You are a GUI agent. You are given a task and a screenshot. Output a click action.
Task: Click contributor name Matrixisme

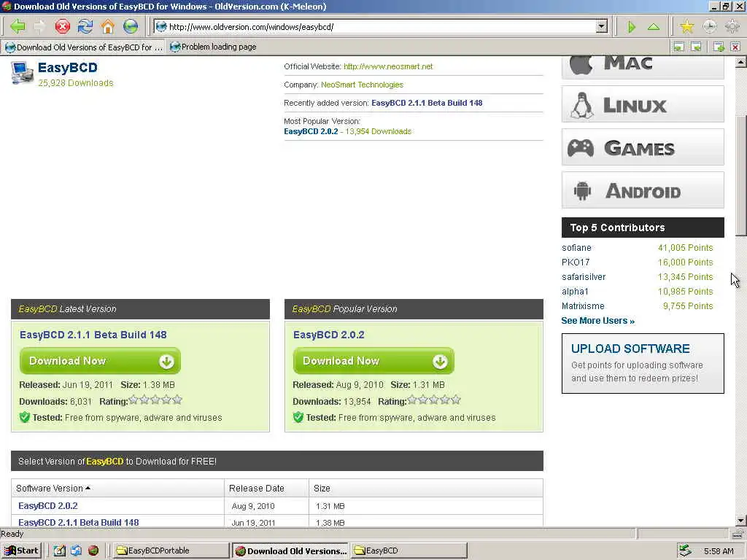click(x=583, y=306)
